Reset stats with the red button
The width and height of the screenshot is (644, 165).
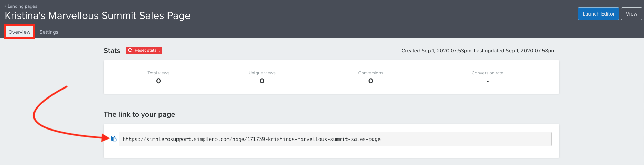coord(144,50)
